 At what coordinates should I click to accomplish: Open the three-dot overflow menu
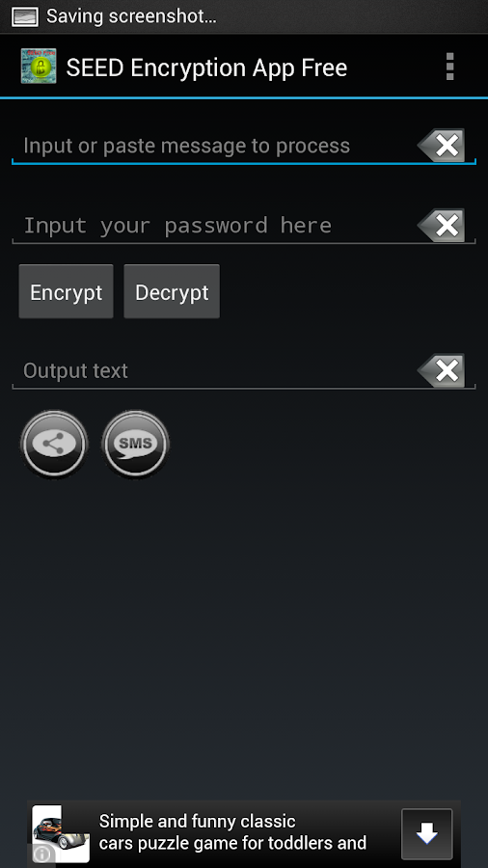pos(449,67)
